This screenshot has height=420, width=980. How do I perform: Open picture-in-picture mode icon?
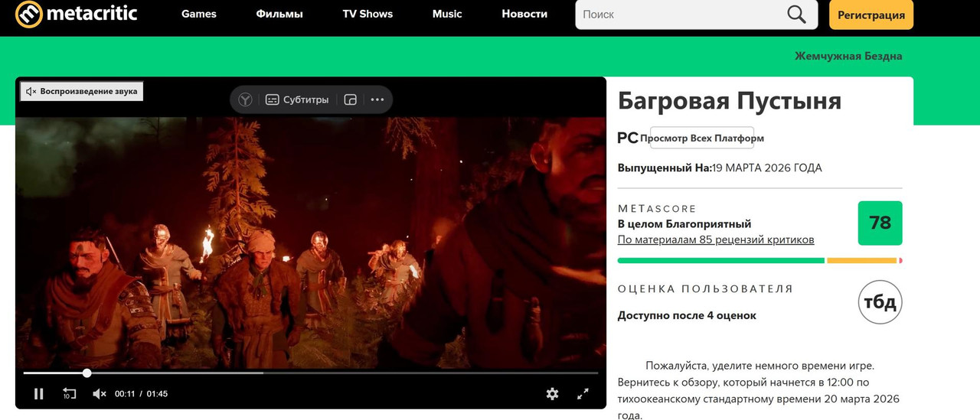coord(351,99)
